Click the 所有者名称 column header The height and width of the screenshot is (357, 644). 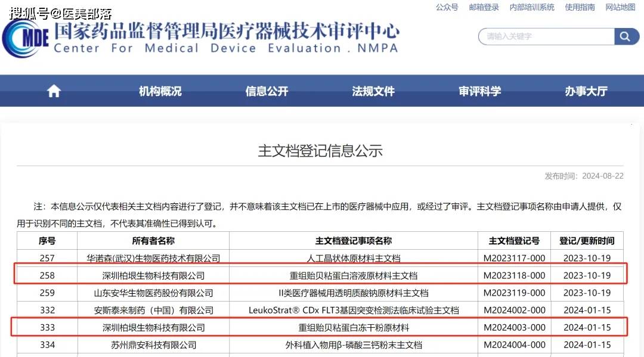[x=153, y=241]
